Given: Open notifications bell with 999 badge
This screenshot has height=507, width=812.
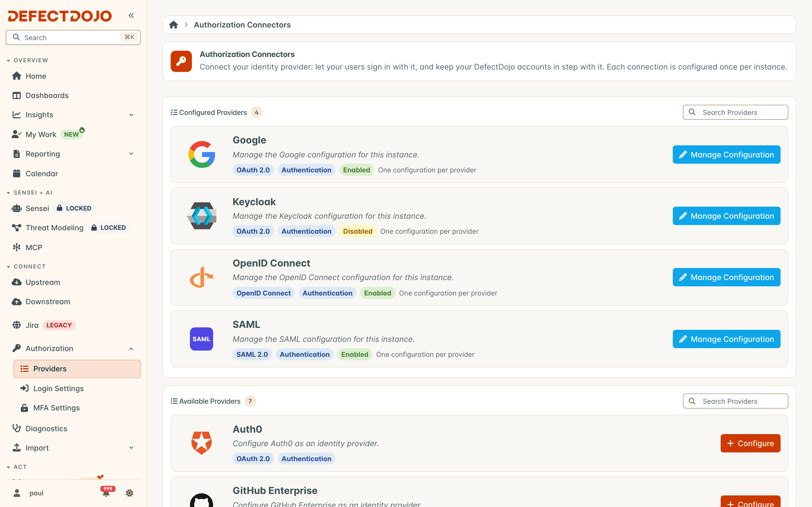Looking at the screenshot, I should coord(107,492).
